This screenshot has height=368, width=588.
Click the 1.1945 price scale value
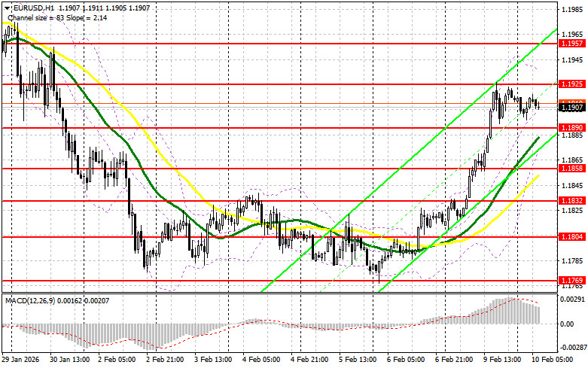572,60
